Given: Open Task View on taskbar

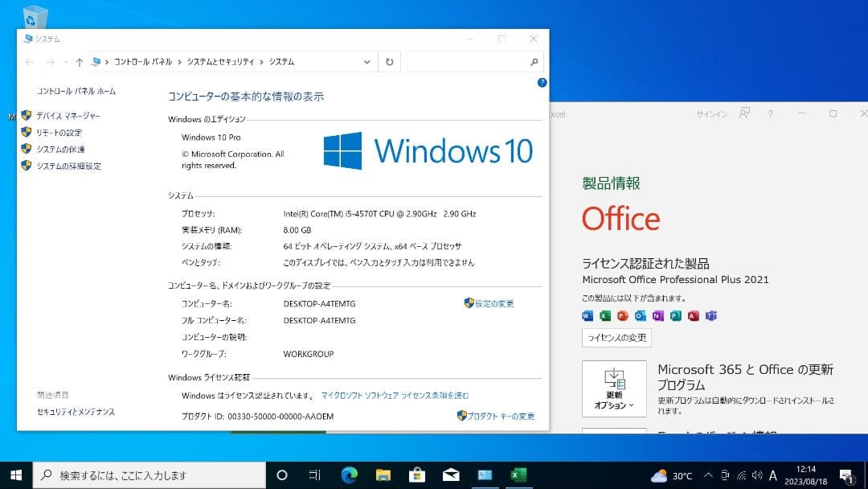Looking at the screenshot, I should coord(314,475).
